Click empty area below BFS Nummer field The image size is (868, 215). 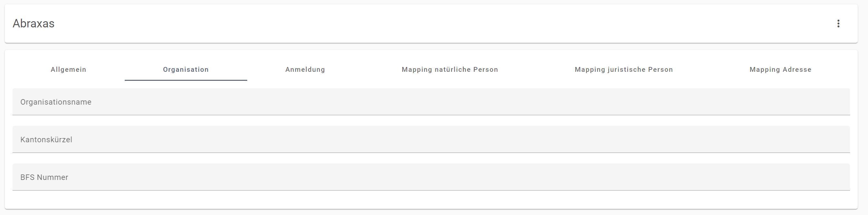pos(431,200)
